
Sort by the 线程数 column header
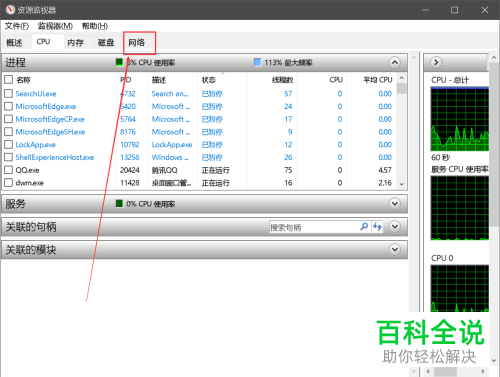click(x=282, y=80)
